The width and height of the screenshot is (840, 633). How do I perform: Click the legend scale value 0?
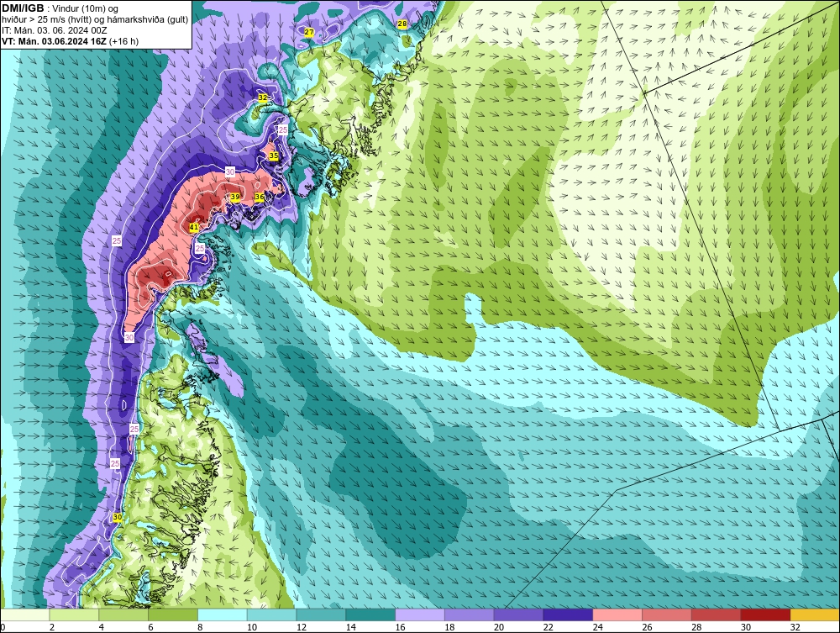(3, 627)
